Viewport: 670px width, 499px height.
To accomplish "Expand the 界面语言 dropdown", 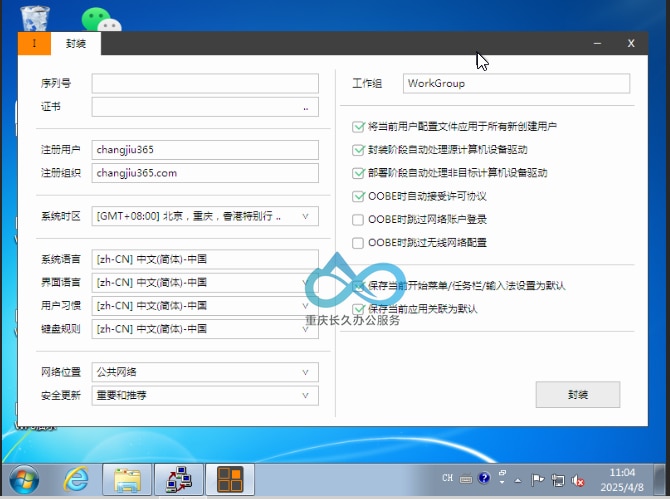I will pos(305,283).
